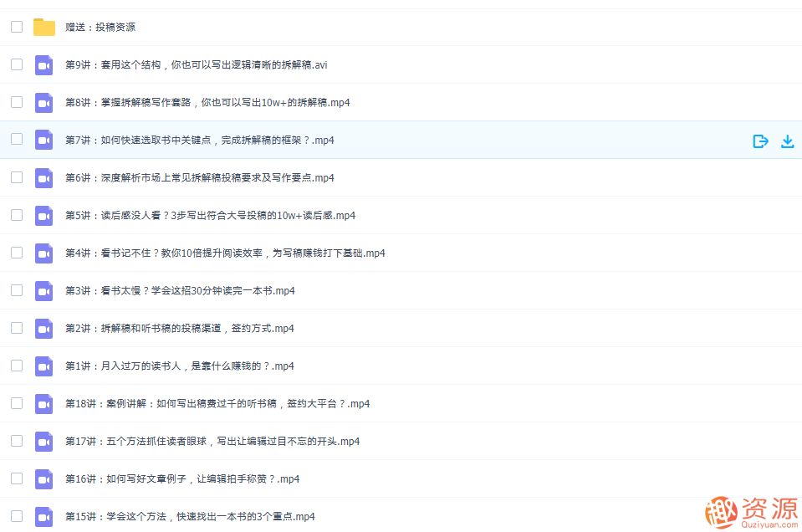Select the checkbox for the 第7讲 video

tap(17, 140)
